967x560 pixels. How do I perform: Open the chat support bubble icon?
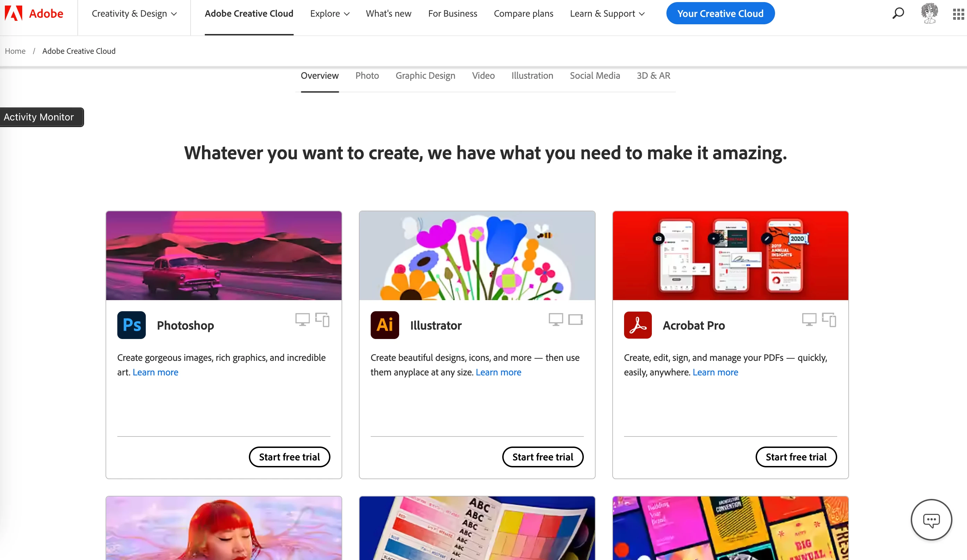point(931,520)
